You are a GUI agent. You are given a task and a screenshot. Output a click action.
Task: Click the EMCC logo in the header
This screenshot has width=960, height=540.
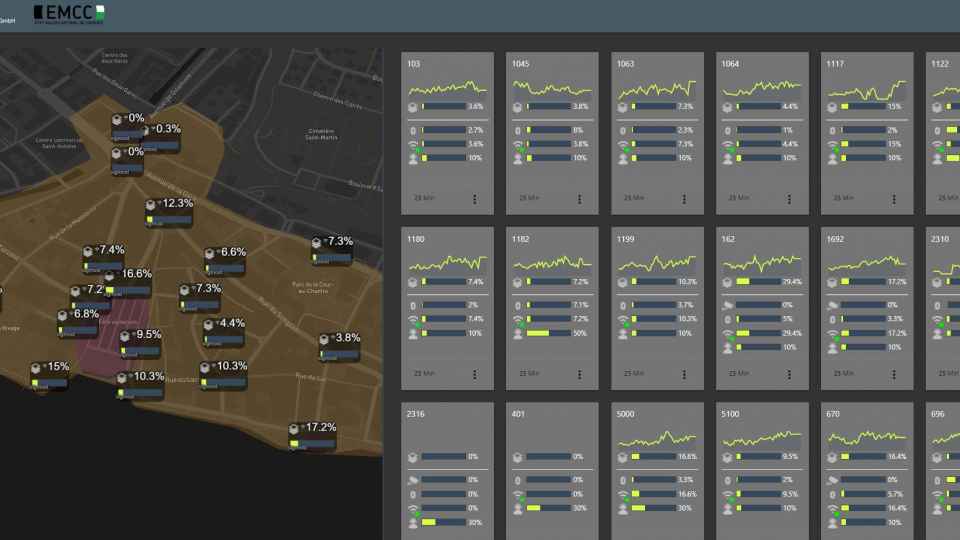pyautogui.click(x=68, y=12)
